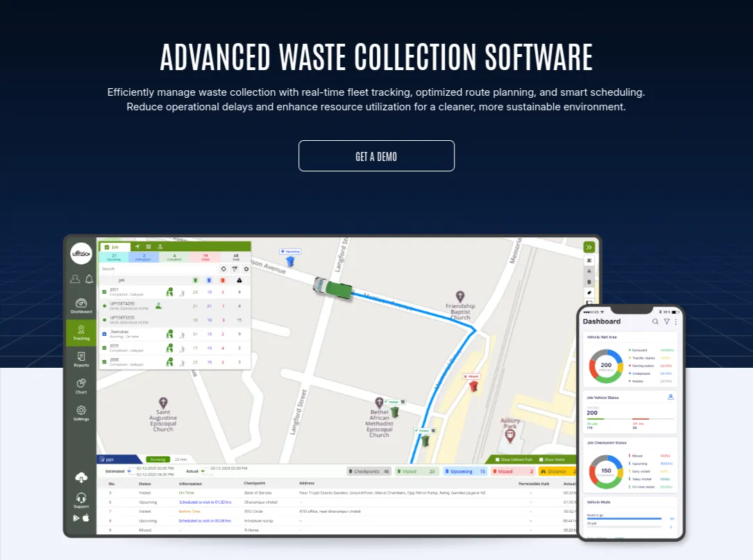
Task: Select the Job tab
Action: (x=115, y=247)
